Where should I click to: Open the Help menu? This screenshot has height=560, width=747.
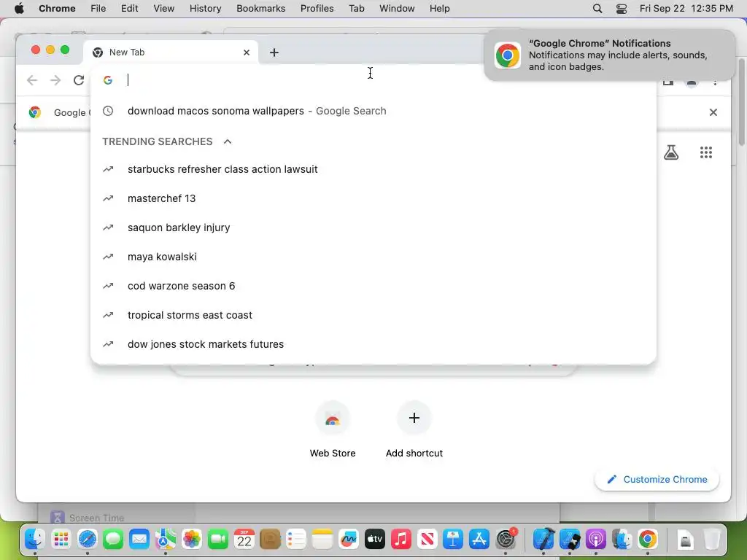[x=439, y=9]
